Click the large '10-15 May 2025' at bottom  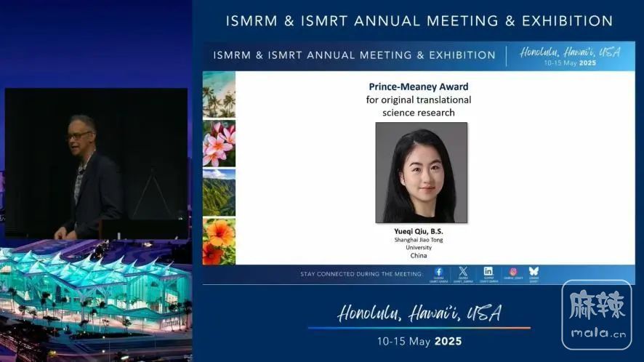pos(419,342)
